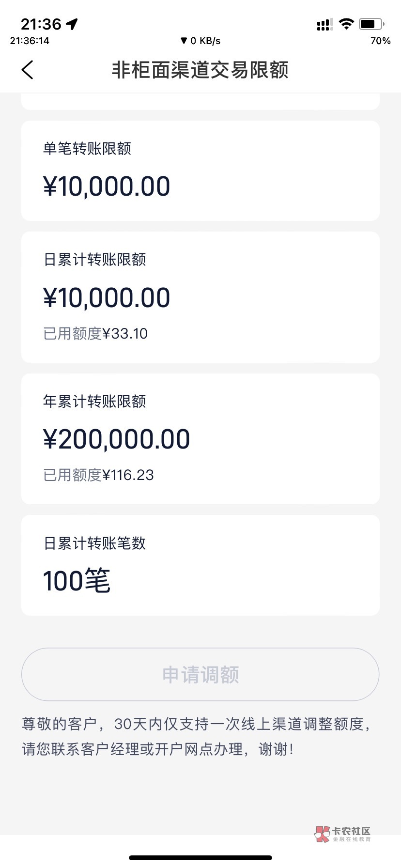Tap the ¥200,000.00 yearly limit amount
The height and width of the screenshot is (868, 401).
(x=116, y=439)
